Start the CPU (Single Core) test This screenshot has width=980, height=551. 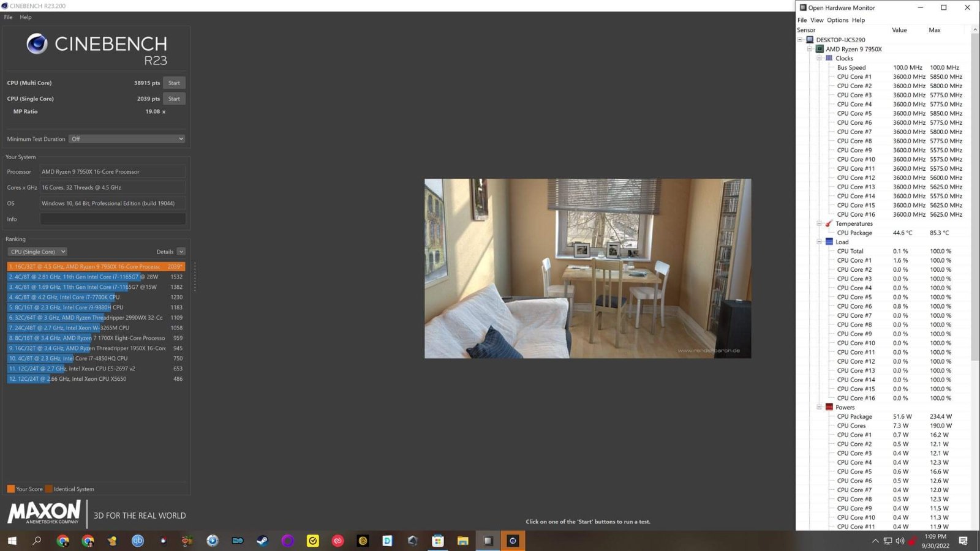175,99
